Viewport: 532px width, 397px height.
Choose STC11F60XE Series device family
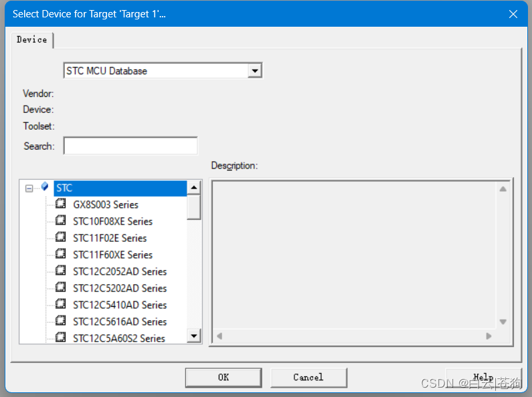click(x=112, y=255)
